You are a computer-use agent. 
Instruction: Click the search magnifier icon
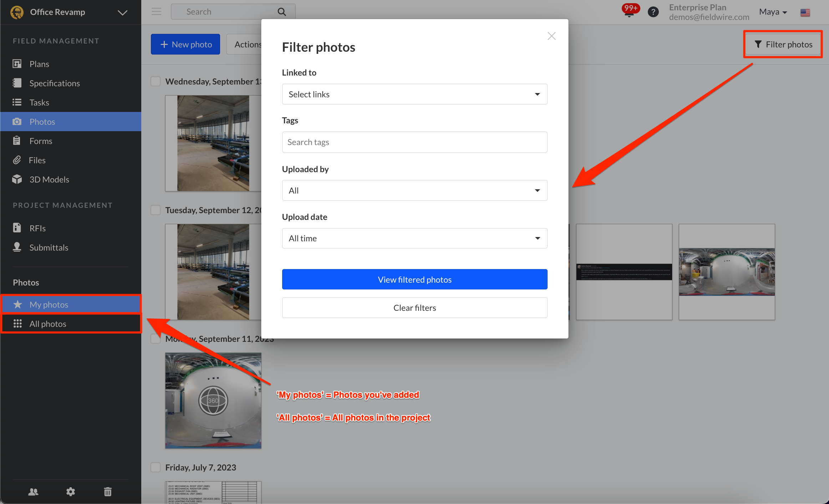point(282,12)
